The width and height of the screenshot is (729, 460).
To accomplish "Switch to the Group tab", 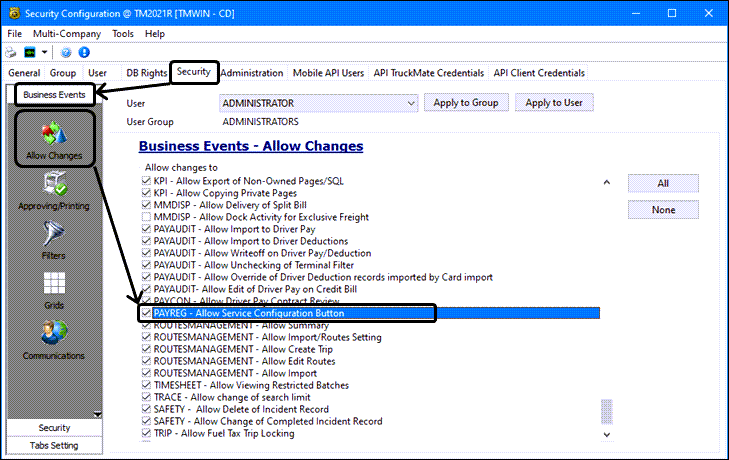I will [x=63, y=73].
